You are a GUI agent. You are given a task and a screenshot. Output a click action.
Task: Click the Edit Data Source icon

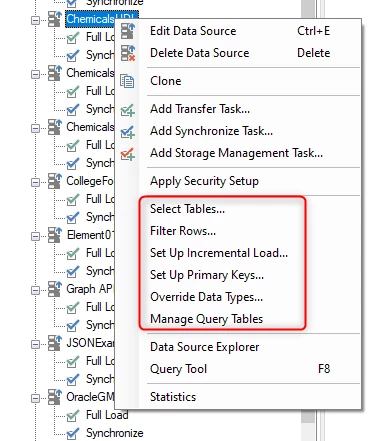pos(128,31)
